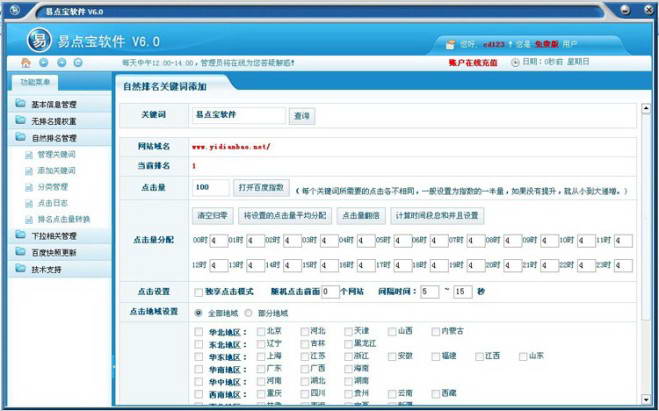Image resolution: width=659 pixels, height=411 pixels.
Task: Tick the 内蒙古 checkbox
Action: point(436,332)
